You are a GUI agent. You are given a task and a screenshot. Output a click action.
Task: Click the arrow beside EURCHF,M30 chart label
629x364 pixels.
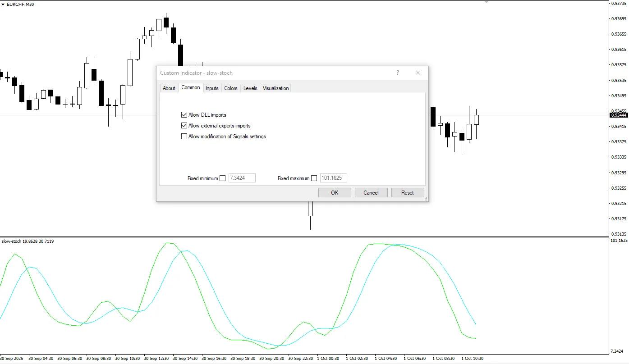click(3, 4)
